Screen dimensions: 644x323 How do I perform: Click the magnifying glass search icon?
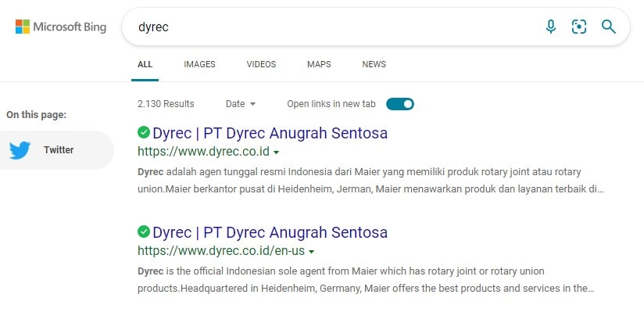click(609, 27)
